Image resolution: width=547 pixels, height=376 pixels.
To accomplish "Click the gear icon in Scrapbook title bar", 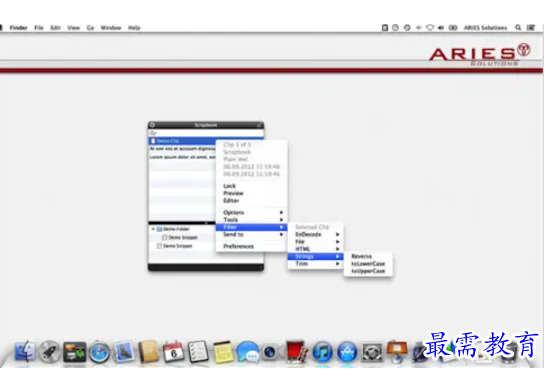I will coord(152,125).
